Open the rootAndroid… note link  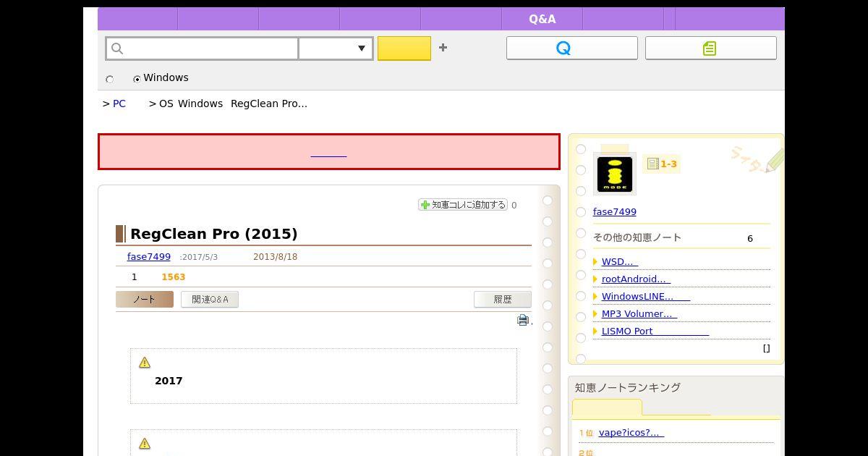tap(636, 279)
